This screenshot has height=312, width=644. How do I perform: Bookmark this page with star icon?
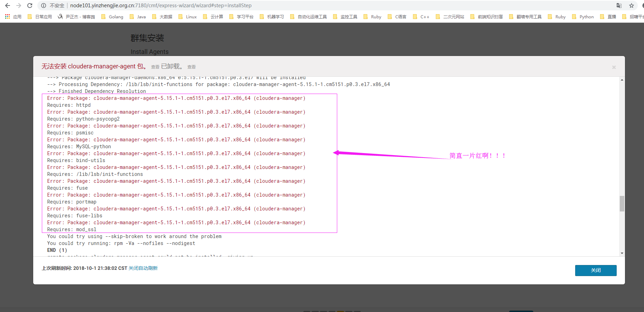coord(632,6)
